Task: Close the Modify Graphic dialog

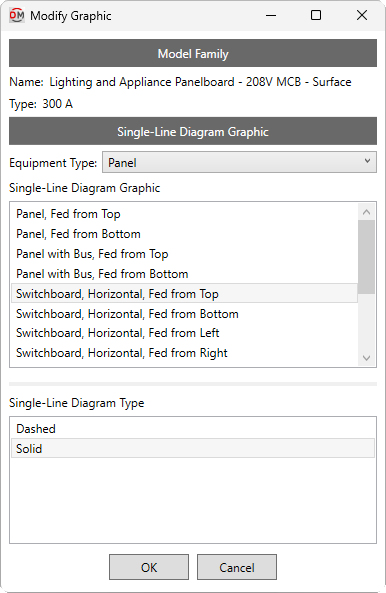Action: click(362, 16)
